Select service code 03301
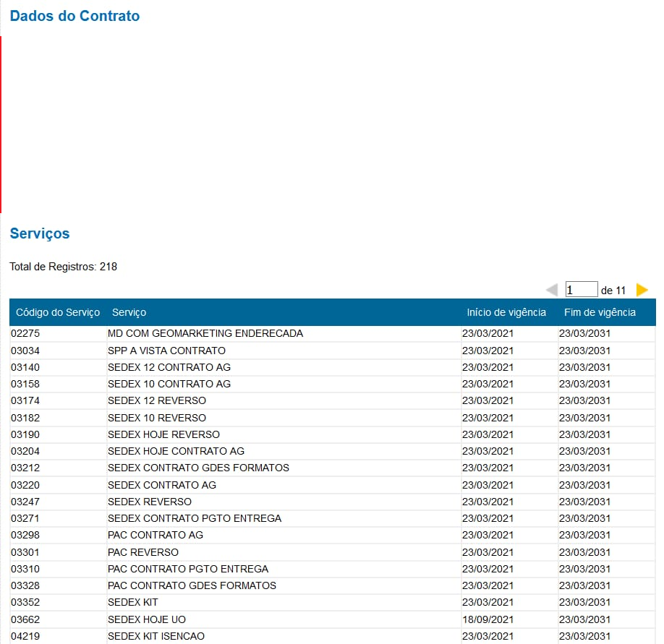Screen dimensions: 664x644 pyautogui.click(x=25, y=552)
